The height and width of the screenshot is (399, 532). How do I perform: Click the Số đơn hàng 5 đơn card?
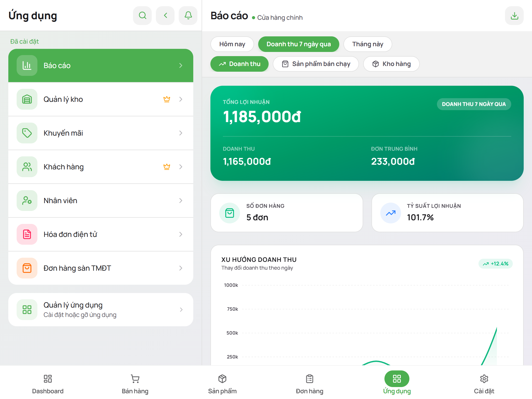tap(287, 213)
